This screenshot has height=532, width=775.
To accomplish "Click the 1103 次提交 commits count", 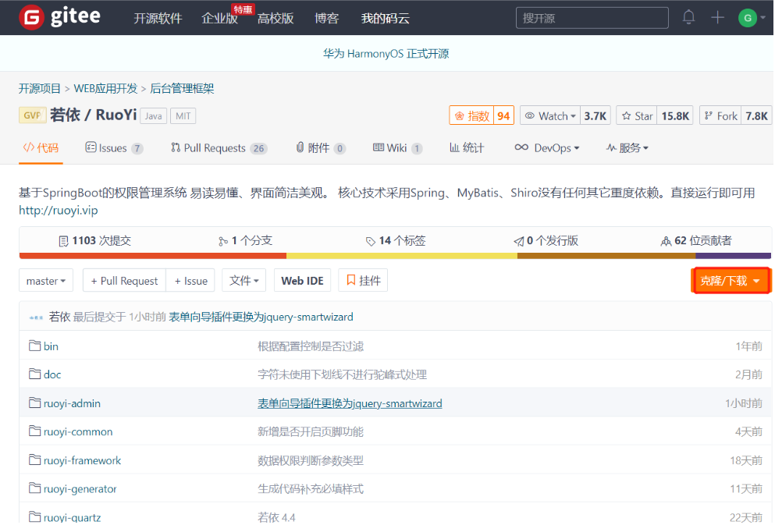I will coord(94,240).
